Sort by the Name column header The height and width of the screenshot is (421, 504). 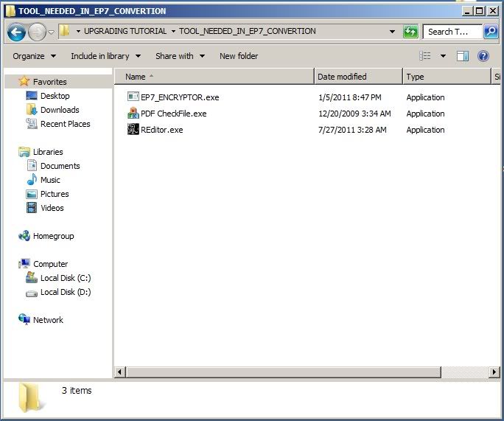pyautogui.click(x=136, y=77)
